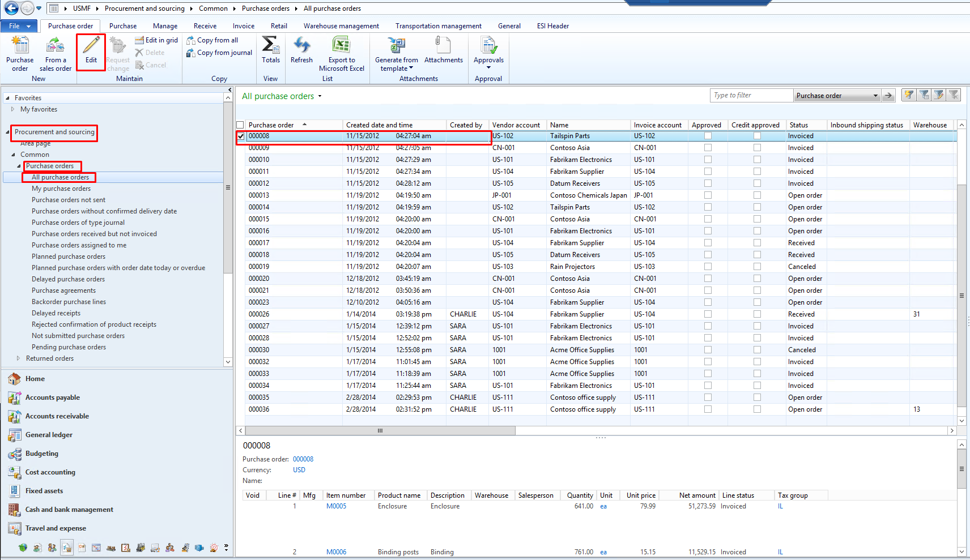
Task: Go forward with the navigation arrow
Action: 27,8
